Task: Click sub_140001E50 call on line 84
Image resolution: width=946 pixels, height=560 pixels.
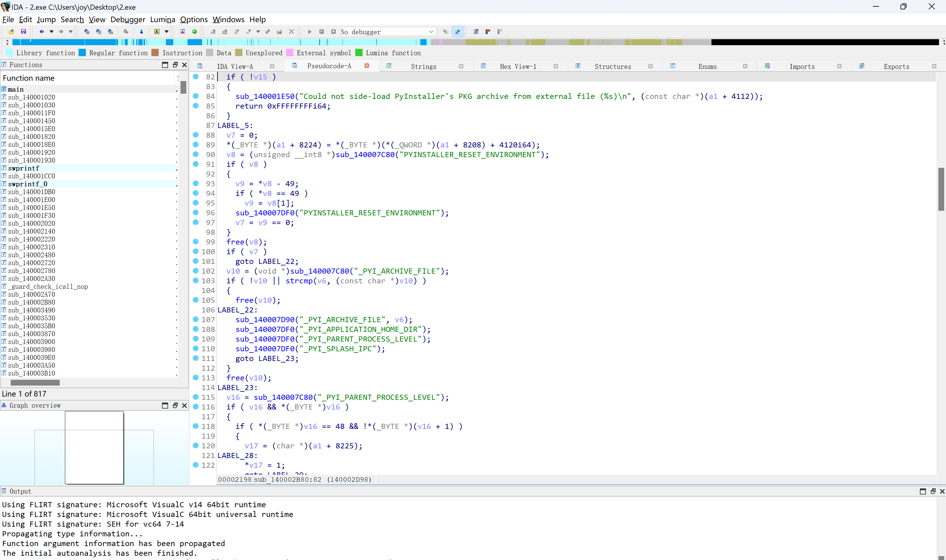Action: [265, 96]
